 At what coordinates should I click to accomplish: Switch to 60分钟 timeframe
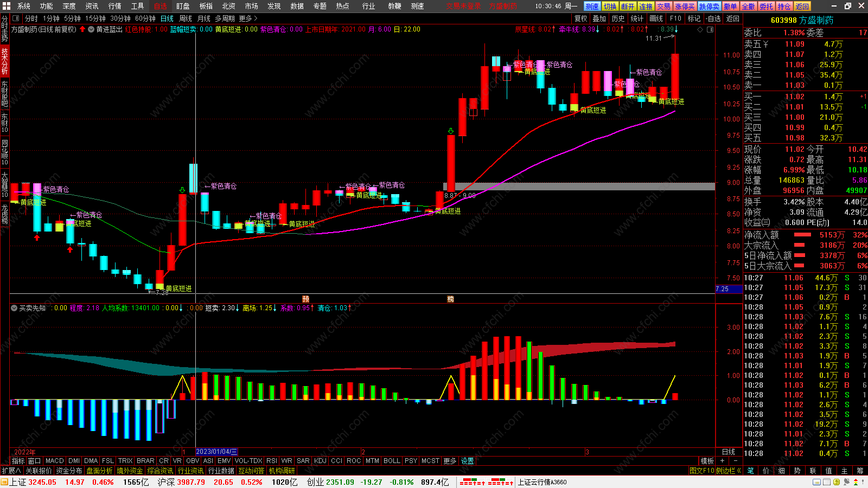coord(145,18)
